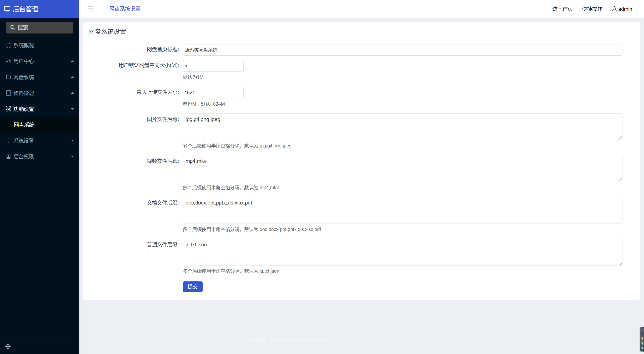644x354 pixels.
Task: Open the 访问首页 link
Action: pyautogui.click(x=562, y=9)
